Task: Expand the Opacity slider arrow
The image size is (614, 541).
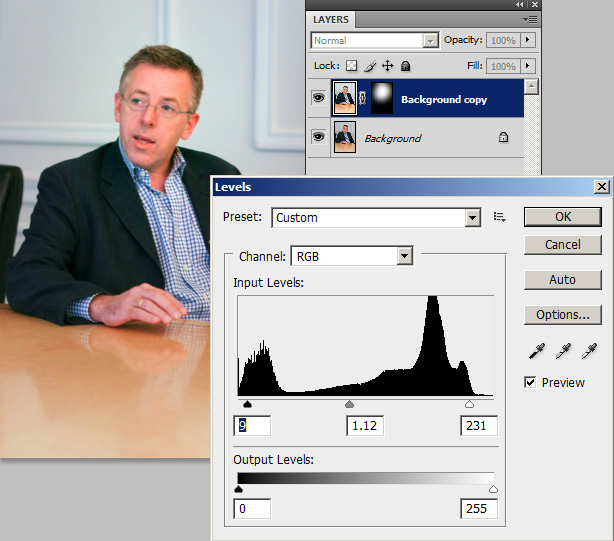Action: (x=528, y=40)
